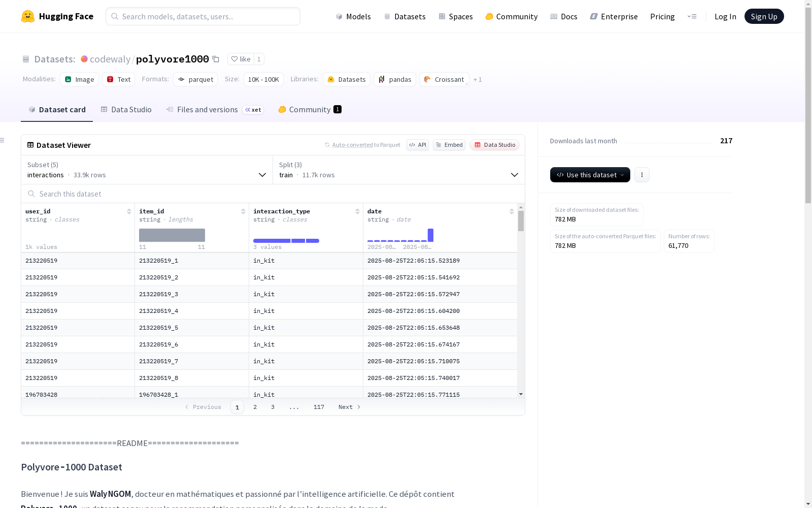Jump to page 117 of dataset
812x508 pixels.
[319, 407]
